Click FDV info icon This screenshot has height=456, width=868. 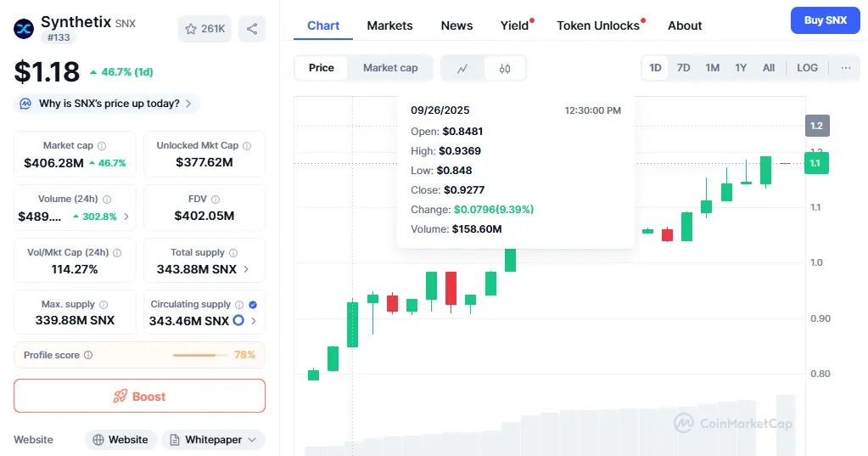point(216,199)
